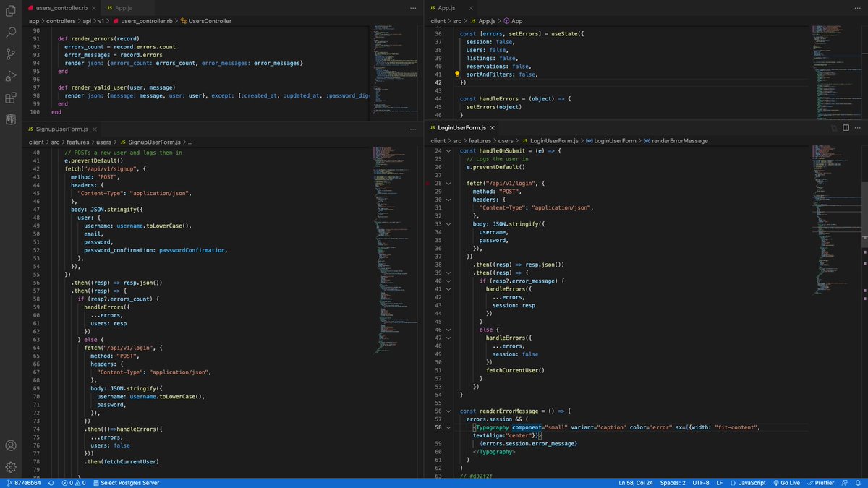Open the Run and Debug view

(11, 76)
